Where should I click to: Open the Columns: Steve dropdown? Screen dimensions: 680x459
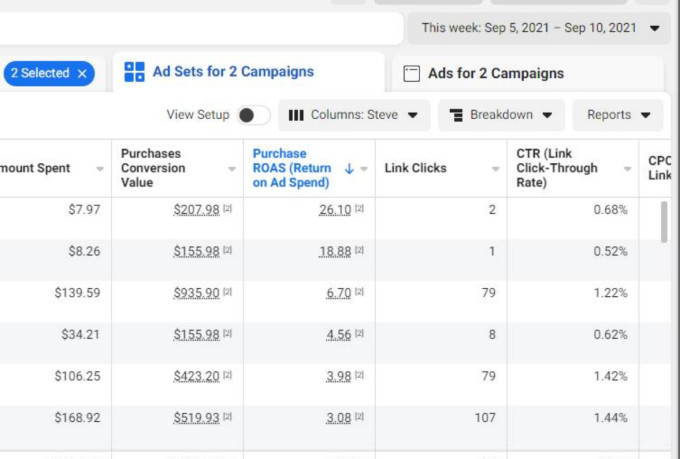coord(354,115)
